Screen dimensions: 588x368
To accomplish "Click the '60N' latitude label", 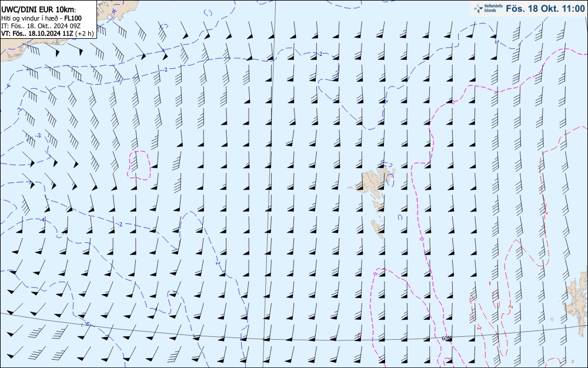I will (x=447, y=339).
